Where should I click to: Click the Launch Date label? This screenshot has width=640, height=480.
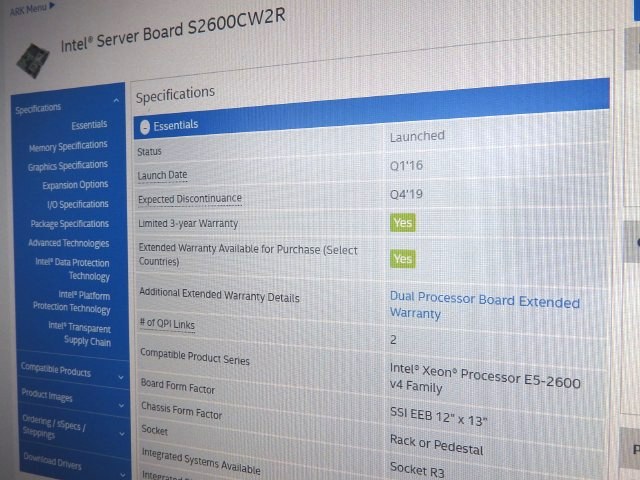click(x=162, y=175)
